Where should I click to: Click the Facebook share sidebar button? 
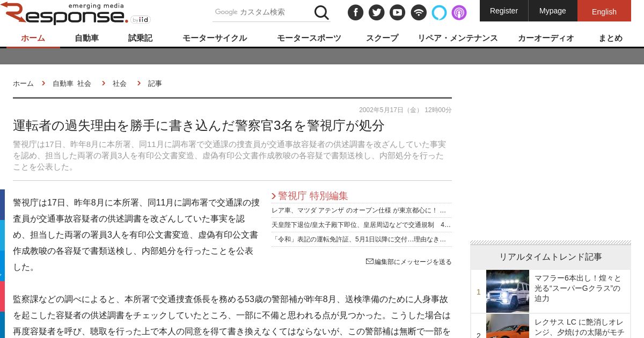tap(2, 204)
